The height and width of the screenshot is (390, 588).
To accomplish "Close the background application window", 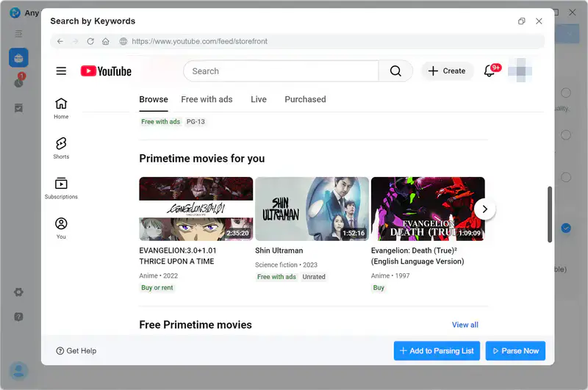I will coord(573,12).
